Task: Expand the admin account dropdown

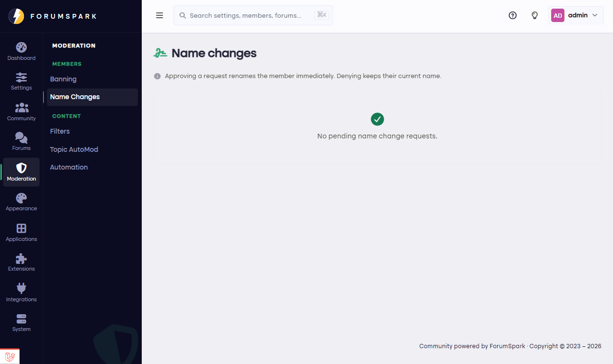Action: [576, 15]
